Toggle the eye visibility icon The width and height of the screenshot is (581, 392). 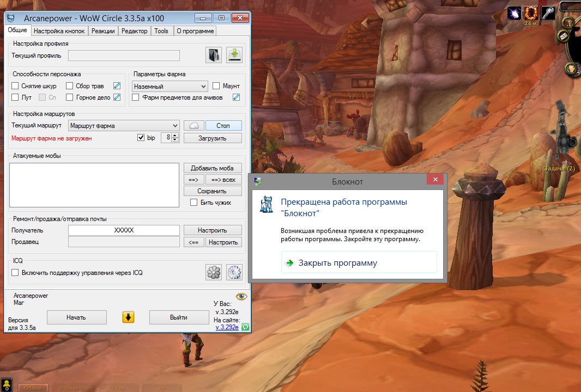pos(241,297)
